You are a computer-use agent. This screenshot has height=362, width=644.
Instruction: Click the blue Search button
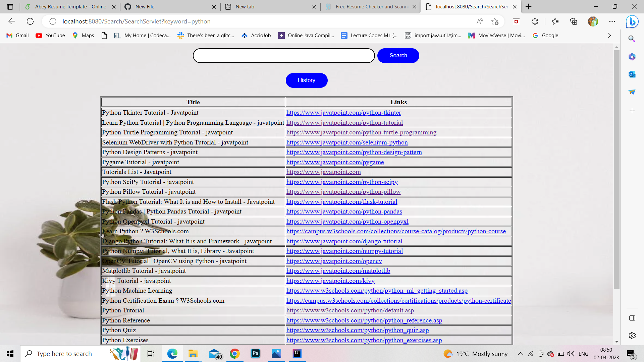pos(398,56)
